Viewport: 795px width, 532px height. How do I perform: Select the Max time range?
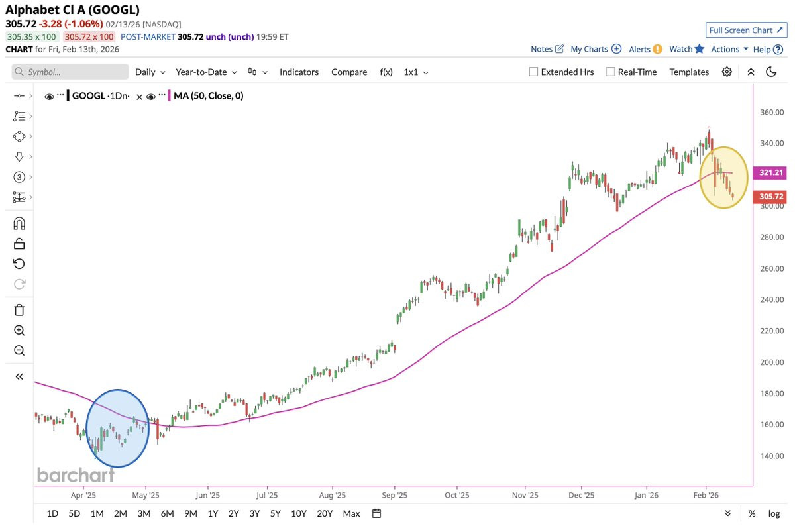coord(352,513)
